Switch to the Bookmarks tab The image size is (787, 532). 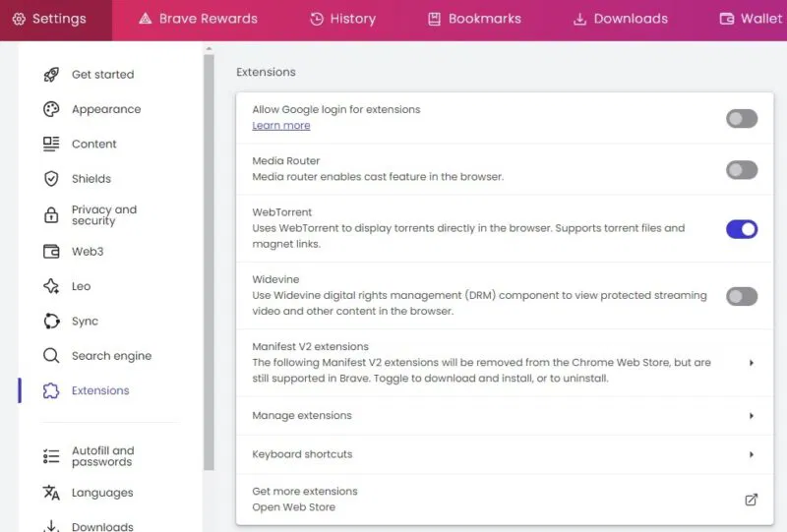coord(474,19)
